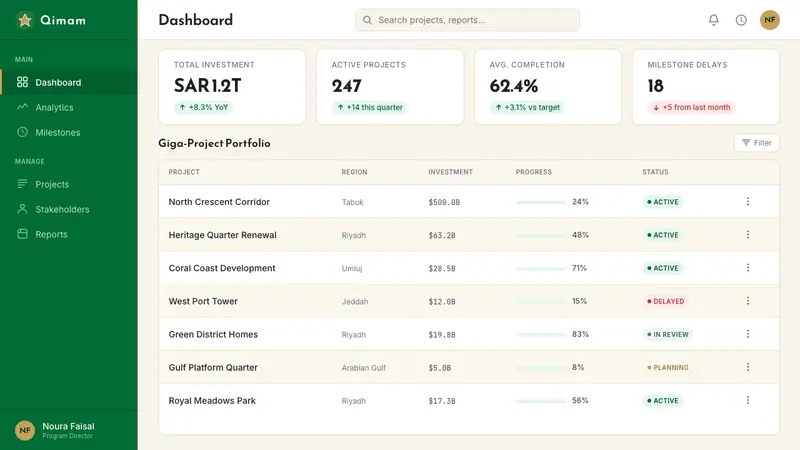Viewport: 800px width, 450px height.
Task: Focus the Search projects, reports field
Action: 467,20
